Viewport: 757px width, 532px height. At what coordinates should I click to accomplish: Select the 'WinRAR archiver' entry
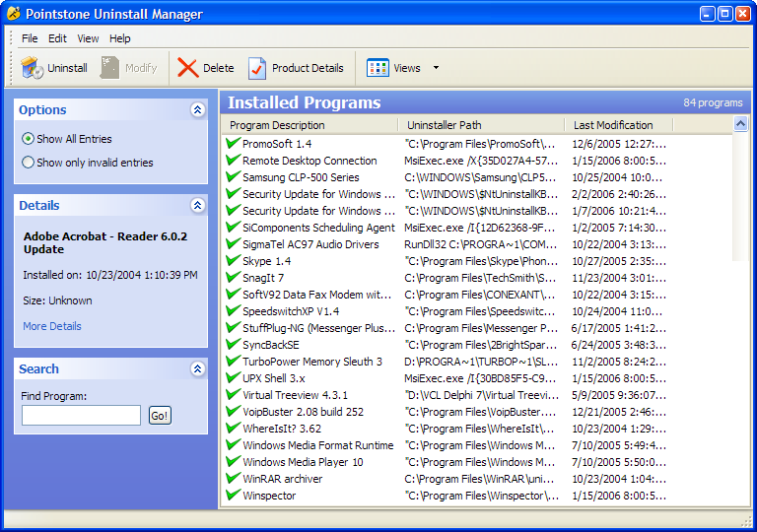click(x=447, y=479)
